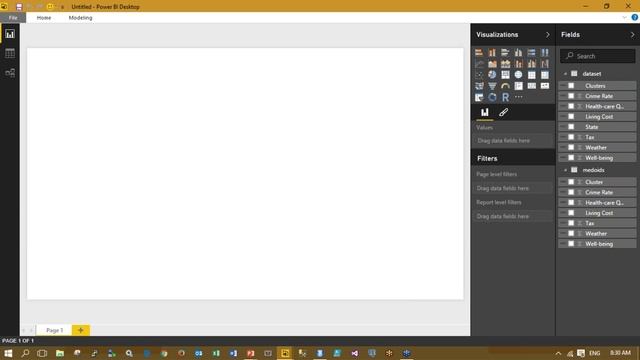Open Task View on the taskbar
Screen dimensions: 640x360
coord(42,353)
